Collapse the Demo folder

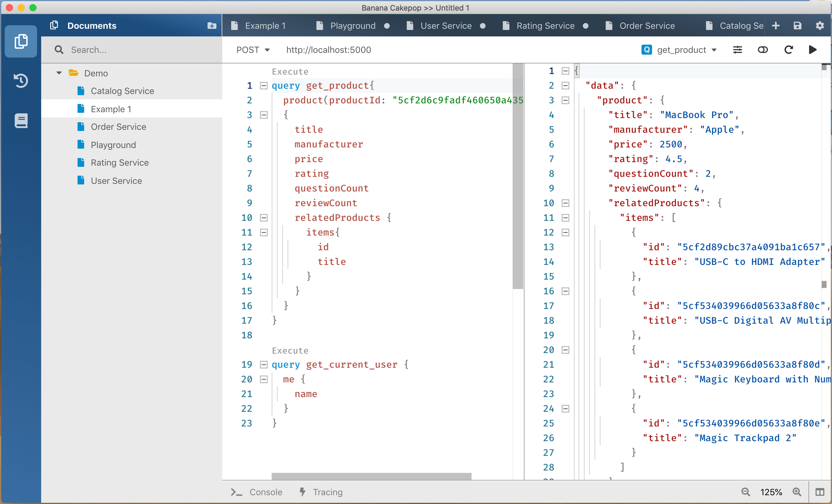click(x=59, y=73)
